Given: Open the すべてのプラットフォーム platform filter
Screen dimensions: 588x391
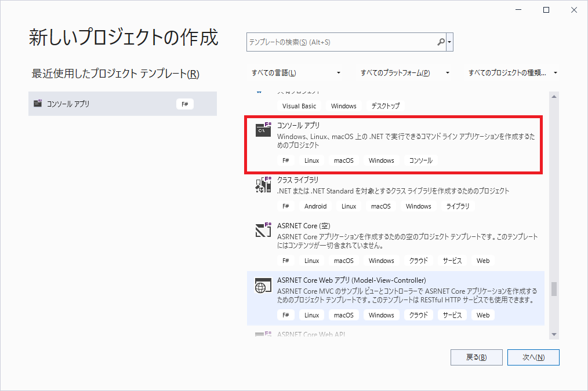Looking at the screenshot, I should [x=405, y=72].
